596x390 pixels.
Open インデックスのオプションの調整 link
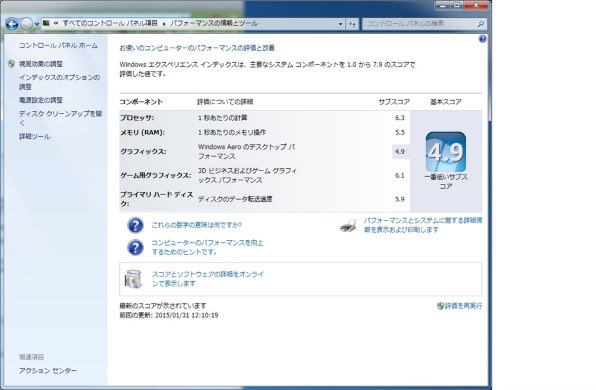pos(59,82)
